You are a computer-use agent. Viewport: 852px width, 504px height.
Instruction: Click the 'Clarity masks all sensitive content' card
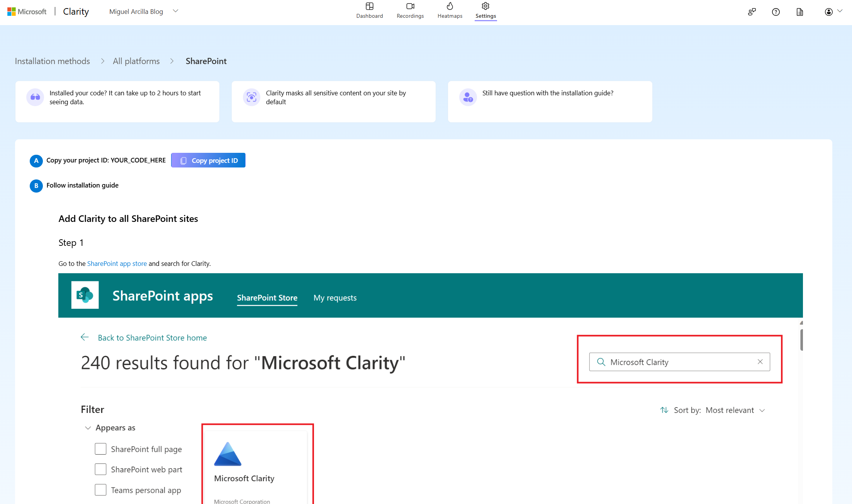point(334,101)
